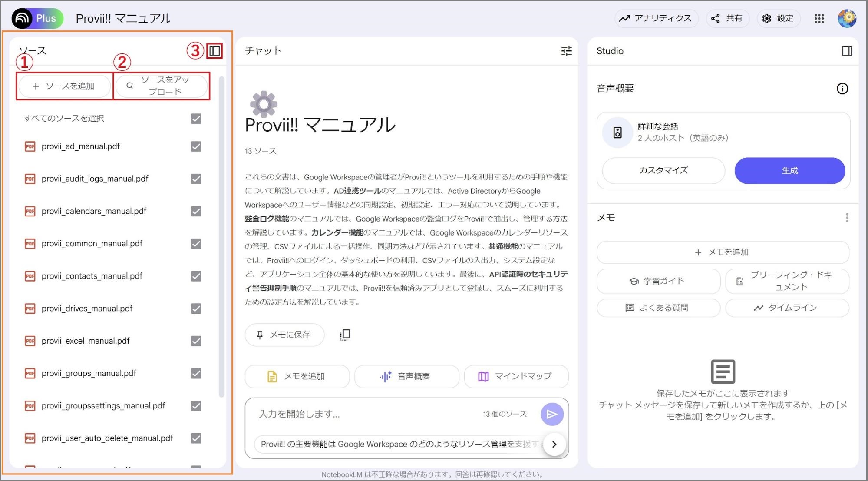
Task: Click PDF icon of provii_calendars_manual.pdf
Action: point(30,211)
